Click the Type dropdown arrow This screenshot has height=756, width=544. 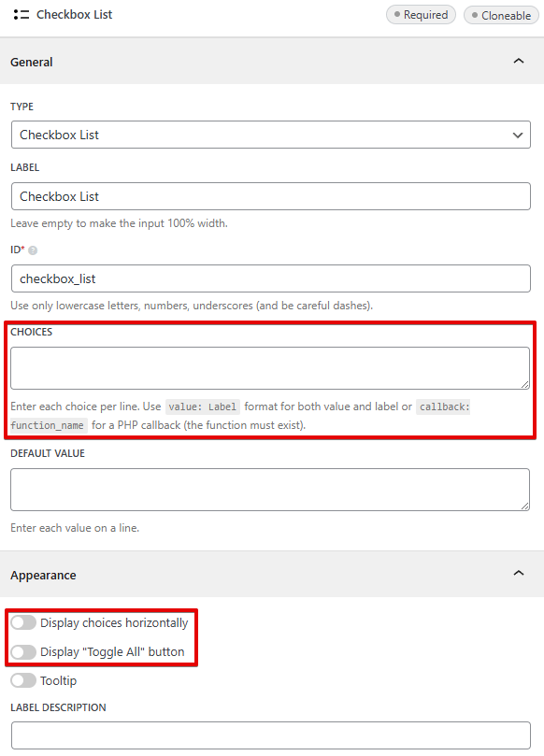(517, 135)
